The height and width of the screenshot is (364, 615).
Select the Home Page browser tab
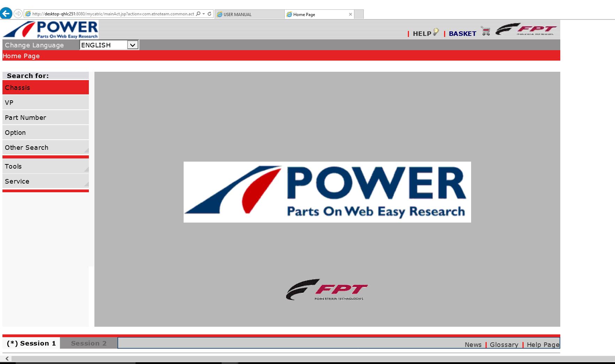[x=319, y=14]
